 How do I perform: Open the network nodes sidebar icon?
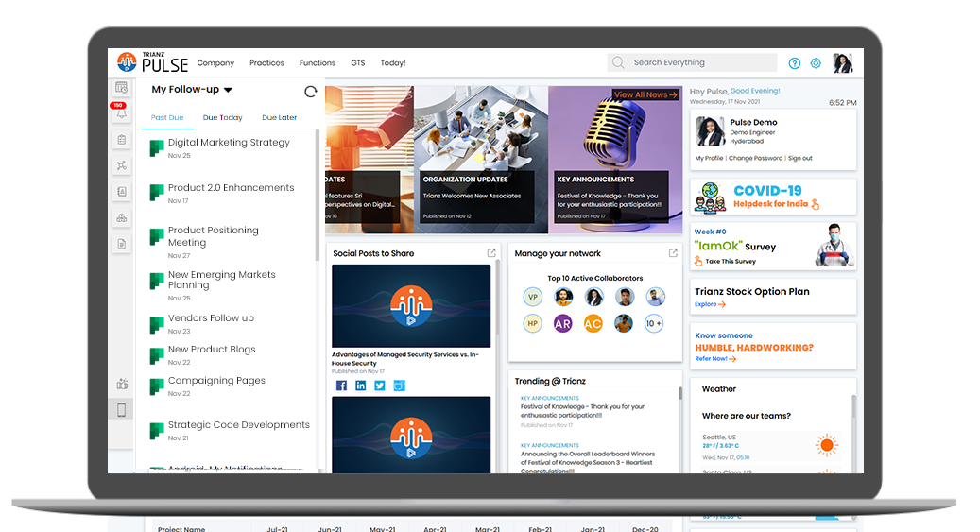click(121, 165)
